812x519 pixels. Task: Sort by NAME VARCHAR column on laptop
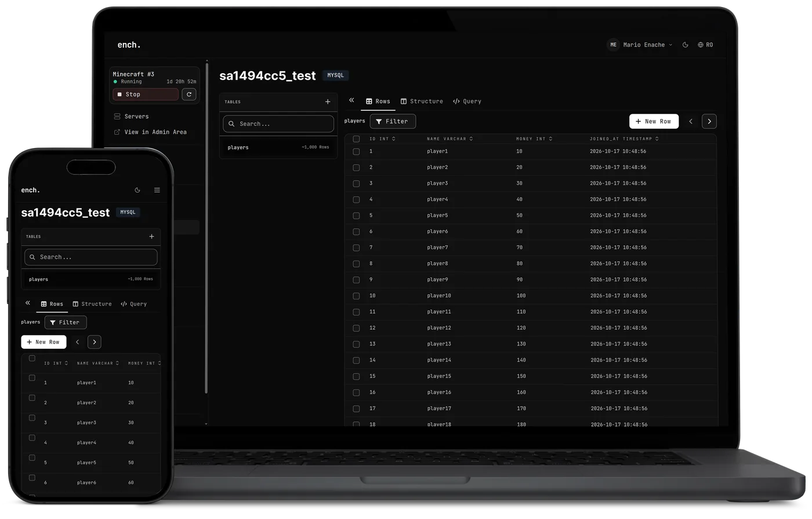(x=449, y=139)
